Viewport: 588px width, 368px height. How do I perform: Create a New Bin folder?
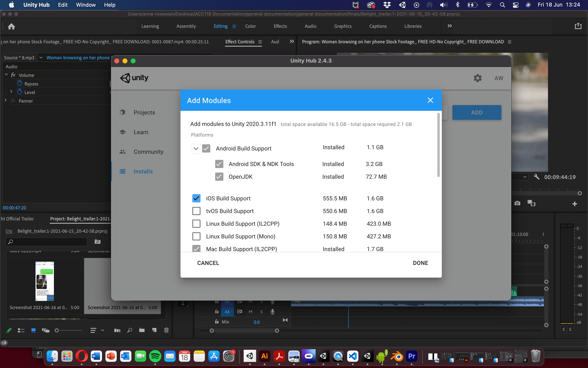pyautogui.click(x=142, y=330)
